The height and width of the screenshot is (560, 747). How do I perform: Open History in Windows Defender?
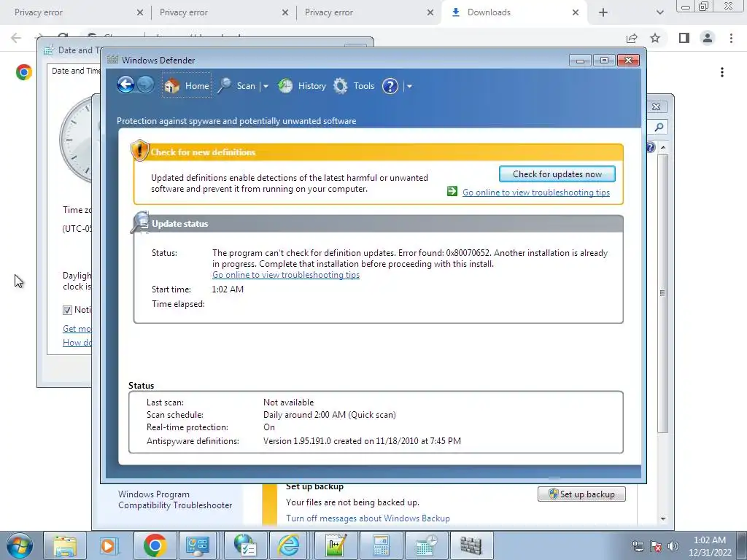(302, 86)
